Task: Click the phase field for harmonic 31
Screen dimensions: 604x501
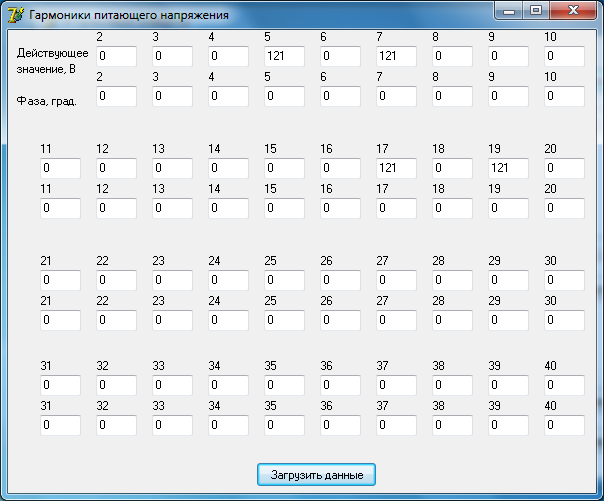Action: pos(60,425)
